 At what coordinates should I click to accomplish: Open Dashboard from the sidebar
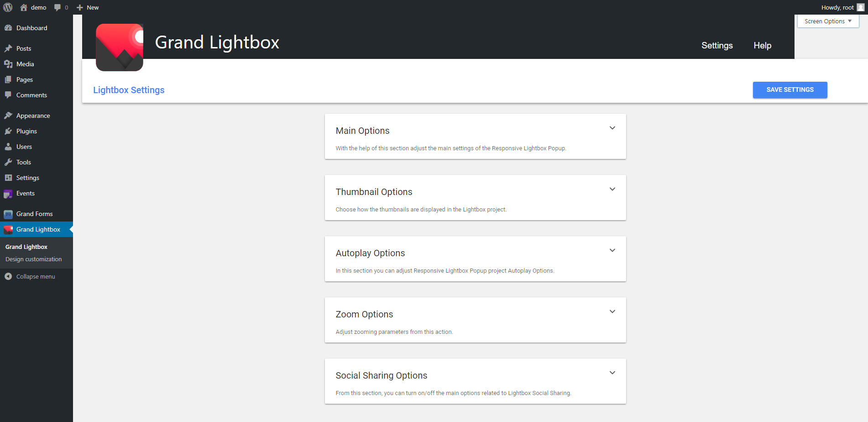point(31,28)
